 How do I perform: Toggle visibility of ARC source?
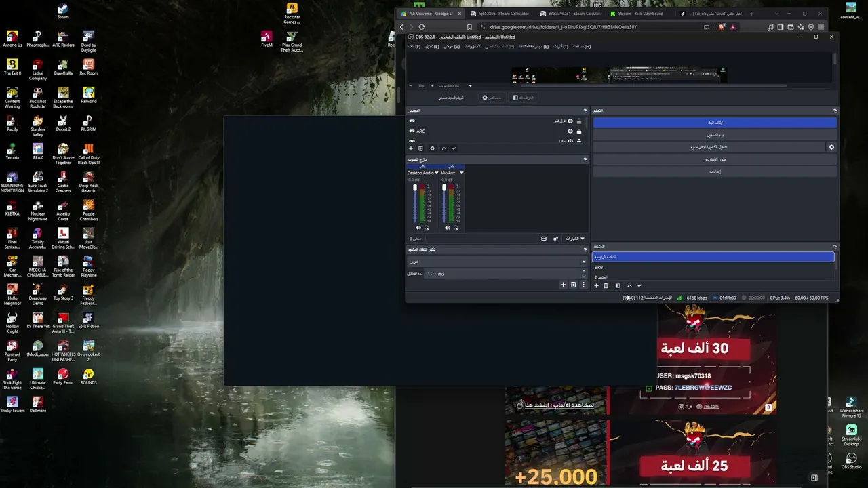[570, 131]
